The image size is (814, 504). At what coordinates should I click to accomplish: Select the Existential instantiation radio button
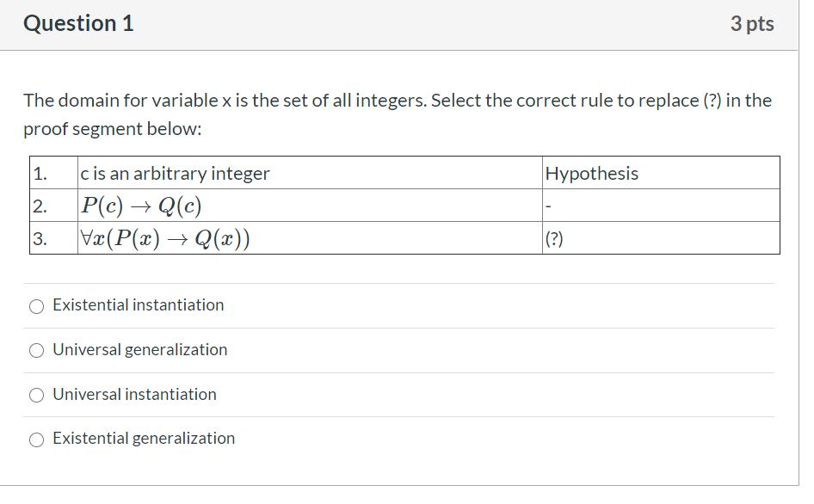coord(36,305)
